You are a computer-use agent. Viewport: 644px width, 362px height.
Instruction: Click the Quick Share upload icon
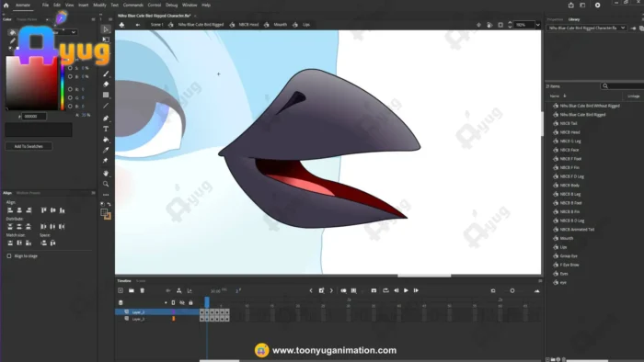tap(571, 6)
